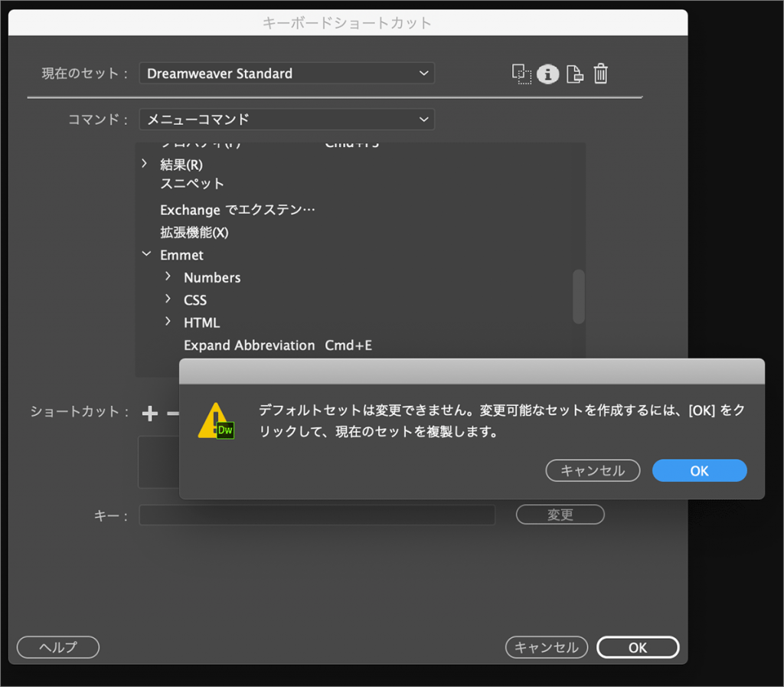784x687 pixels.
Task: Expand the 結果(R) tree node
Action: [x=145, y=164]
